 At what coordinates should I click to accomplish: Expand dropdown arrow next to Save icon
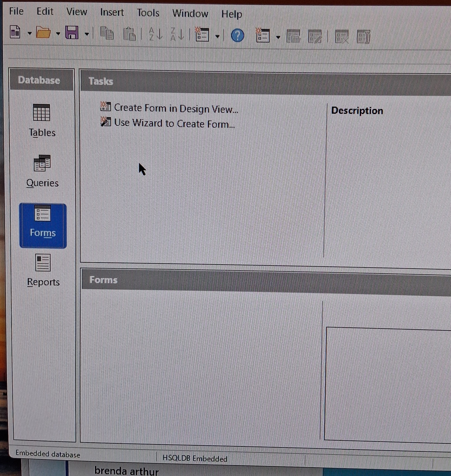click(x=87, y=34)
